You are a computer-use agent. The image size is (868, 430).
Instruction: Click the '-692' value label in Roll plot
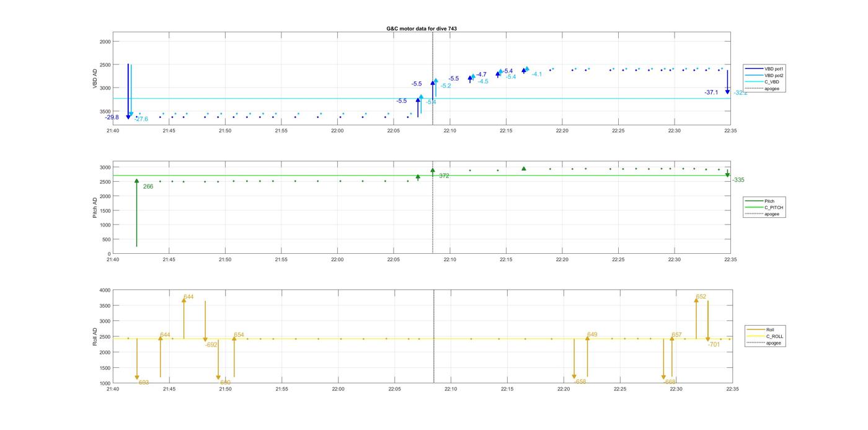point(211,344)
